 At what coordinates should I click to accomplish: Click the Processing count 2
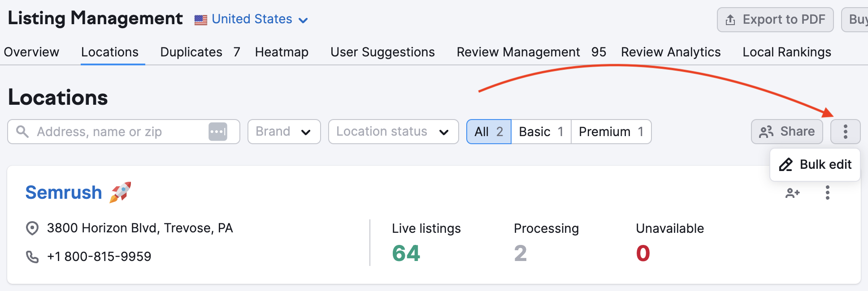pos(520,253)
